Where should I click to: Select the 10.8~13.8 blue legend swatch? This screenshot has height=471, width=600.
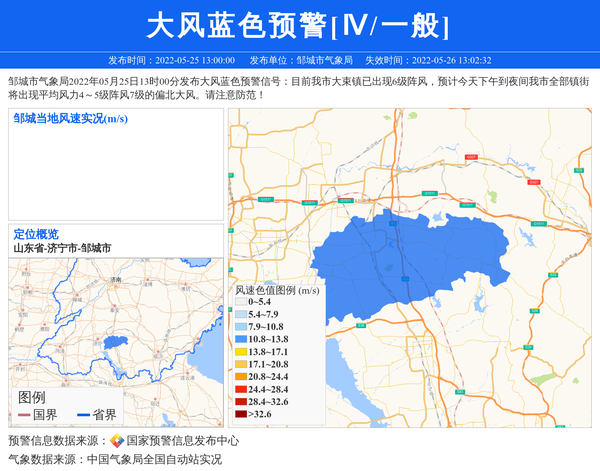[x=240, y=340]
